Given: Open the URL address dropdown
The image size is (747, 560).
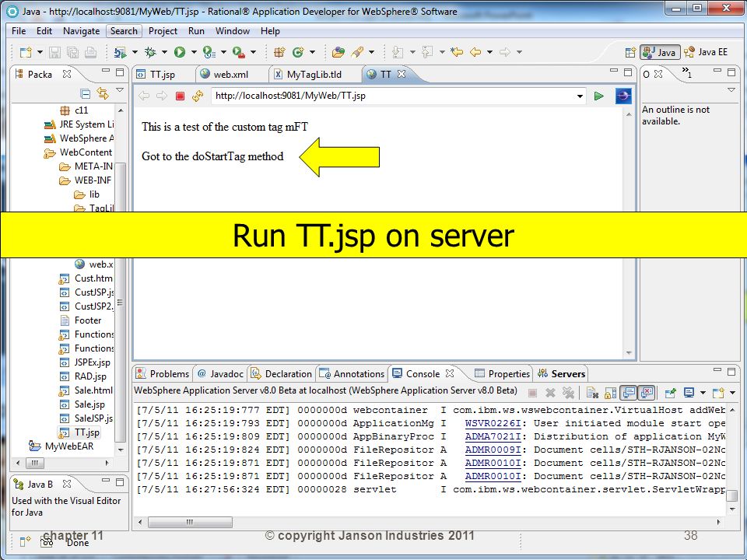Looking at the screenshot, I should point(580,96).
